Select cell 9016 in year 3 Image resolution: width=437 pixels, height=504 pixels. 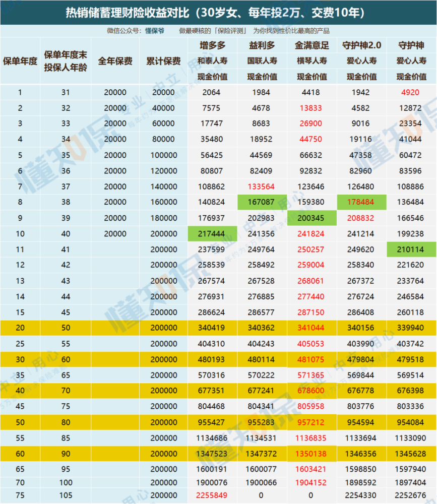360,123
